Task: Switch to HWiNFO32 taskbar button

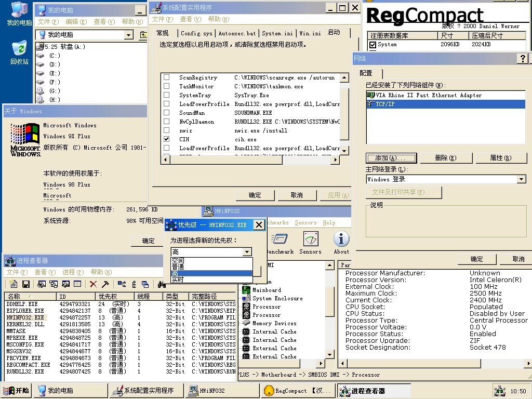Action: (221, 391)
